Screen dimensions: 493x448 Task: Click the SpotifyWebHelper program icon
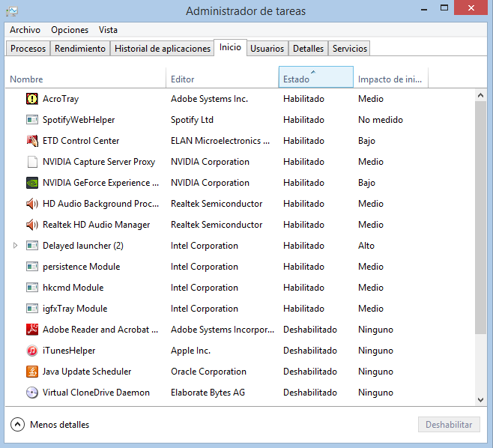(x=31, y=120)
